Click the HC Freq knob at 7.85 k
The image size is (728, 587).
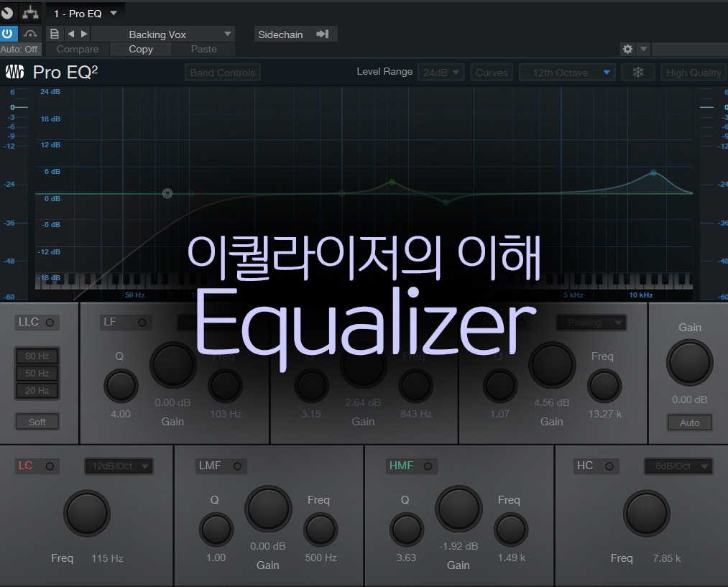[x=646, y=513]
